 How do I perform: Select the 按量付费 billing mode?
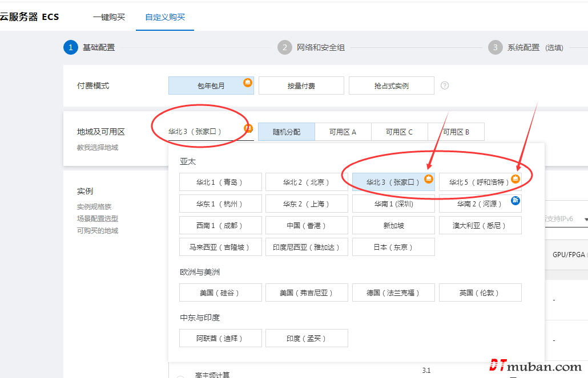[x=301, y=86]
